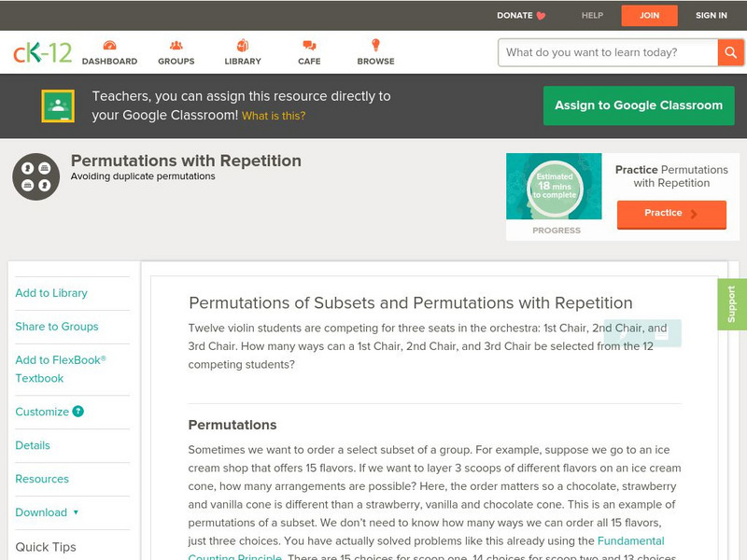This screenshot has width=747, height=560.
Task: Open the Groups icon
Action: 176,46
